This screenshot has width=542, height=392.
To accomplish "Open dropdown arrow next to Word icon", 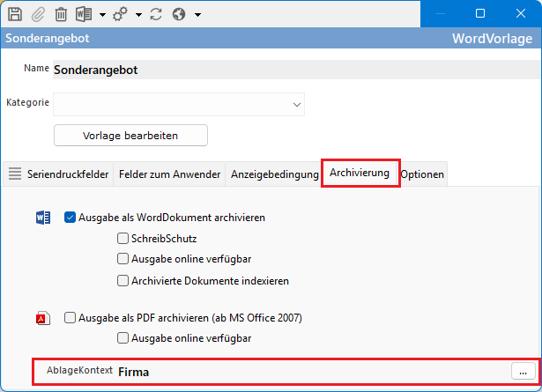I will coord(103,15).
